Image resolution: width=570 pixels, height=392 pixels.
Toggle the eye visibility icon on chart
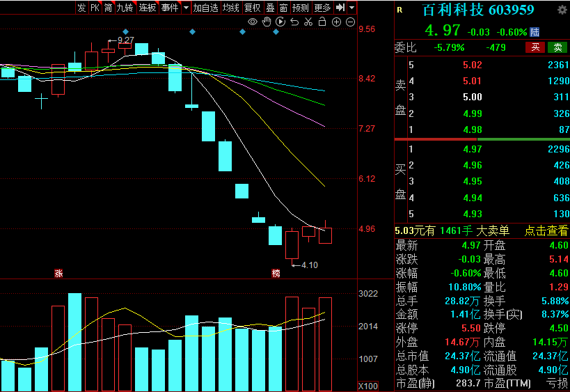(253, 22)
